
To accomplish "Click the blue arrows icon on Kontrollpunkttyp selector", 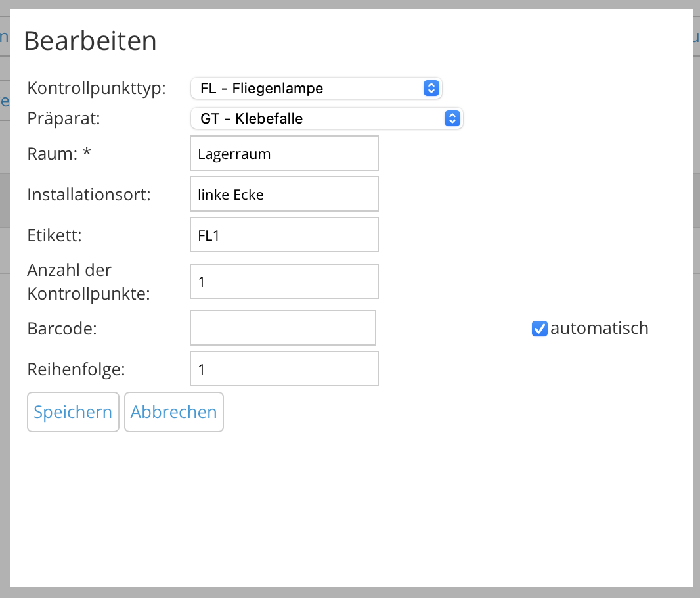I will pos(431,87).
